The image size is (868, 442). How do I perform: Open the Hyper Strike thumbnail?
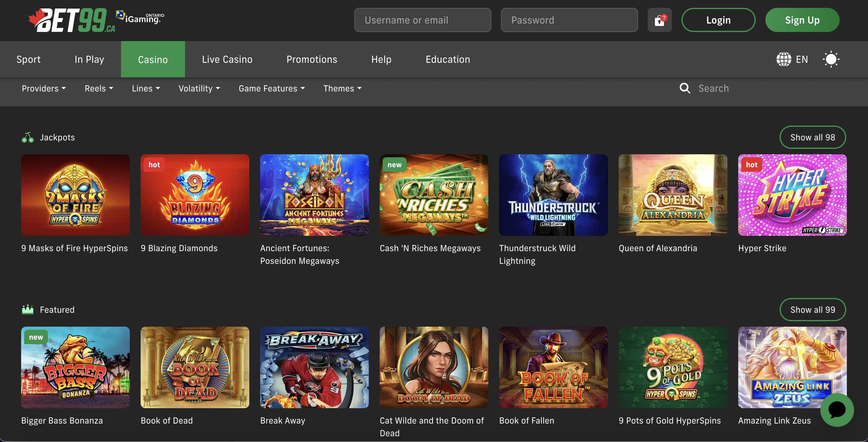click(793, 195)
